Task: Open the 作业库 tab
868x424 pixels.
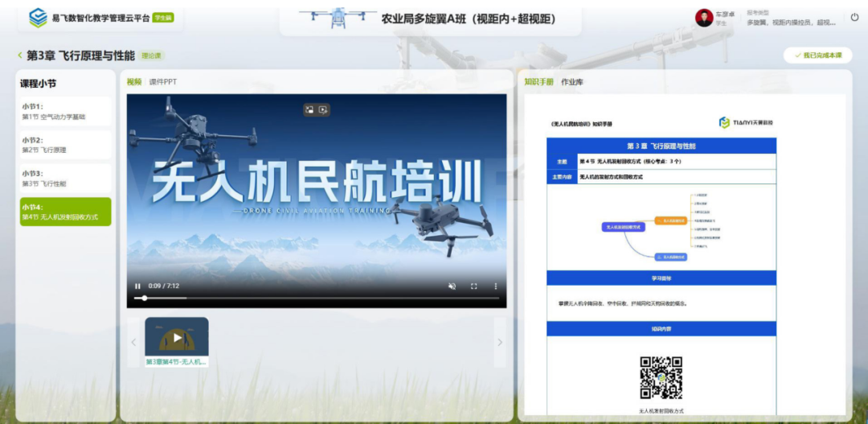Action: [572, 82]
